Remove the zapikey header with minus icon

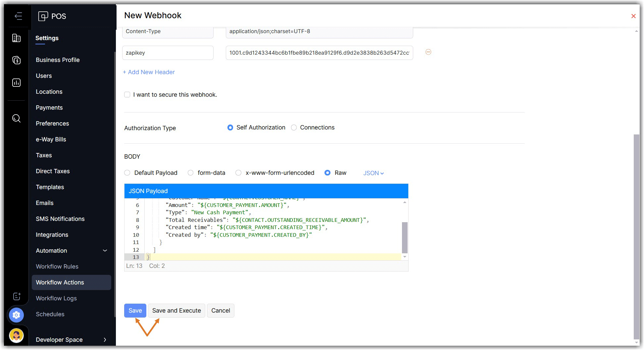click(x=428, y=52)
